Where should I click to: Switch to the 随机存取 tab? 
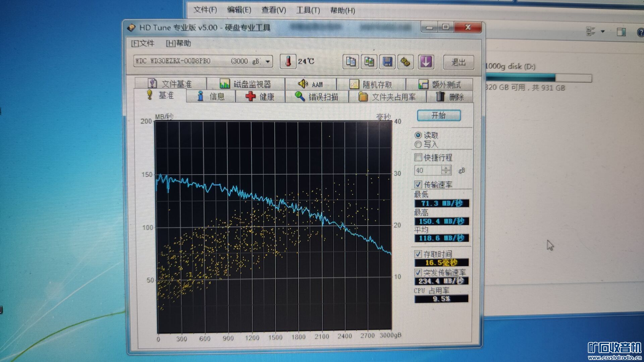click(371, 84)
